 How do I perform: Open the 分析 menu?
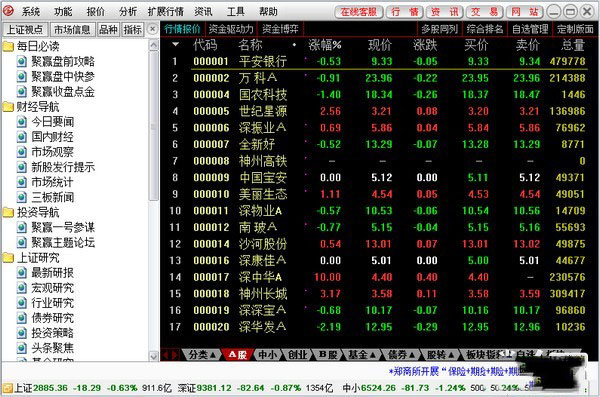coord(128,12)
